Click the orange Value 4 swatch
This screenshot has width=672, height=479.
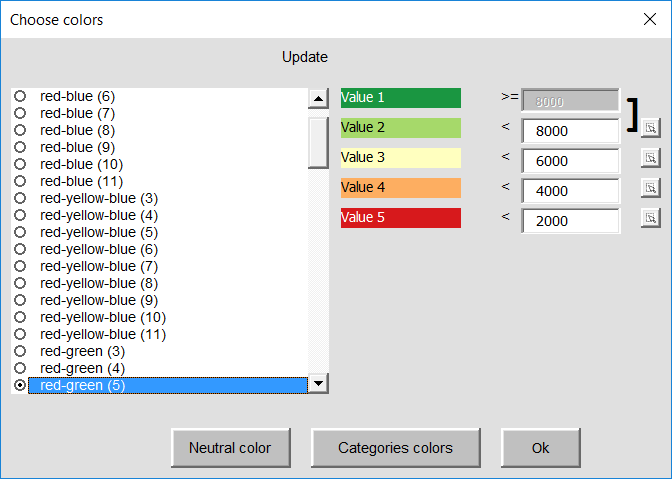tap(401, 188)
